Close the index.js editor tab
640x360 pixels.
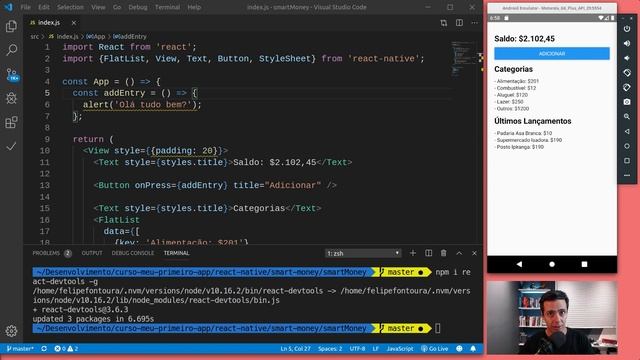73,23
